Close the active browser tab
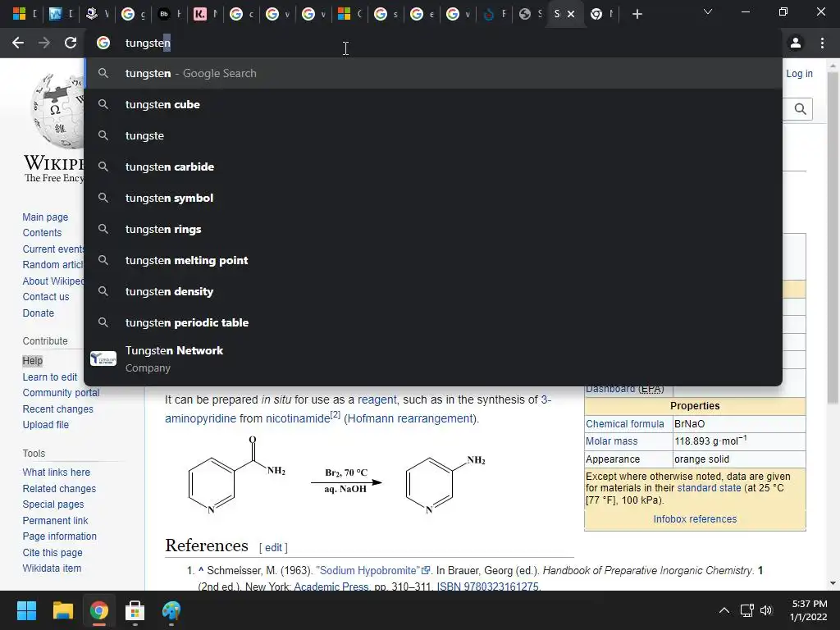 click(x=571, y=15)
